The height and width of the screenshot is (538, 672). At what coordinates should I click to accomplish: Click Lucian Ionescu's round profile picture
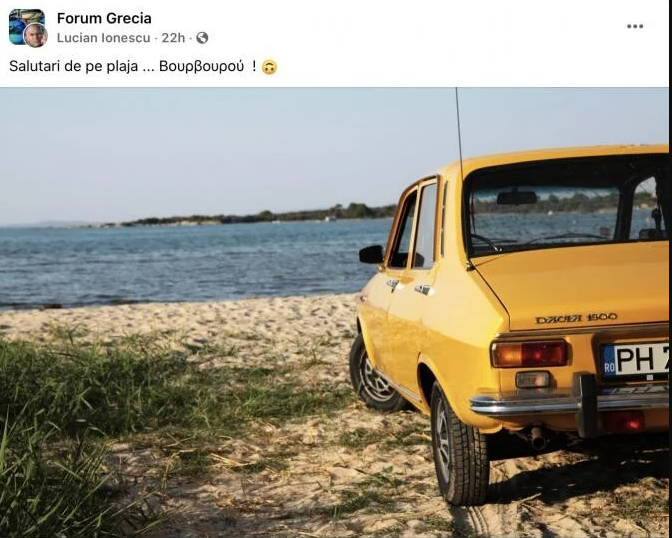click(35, 35)
